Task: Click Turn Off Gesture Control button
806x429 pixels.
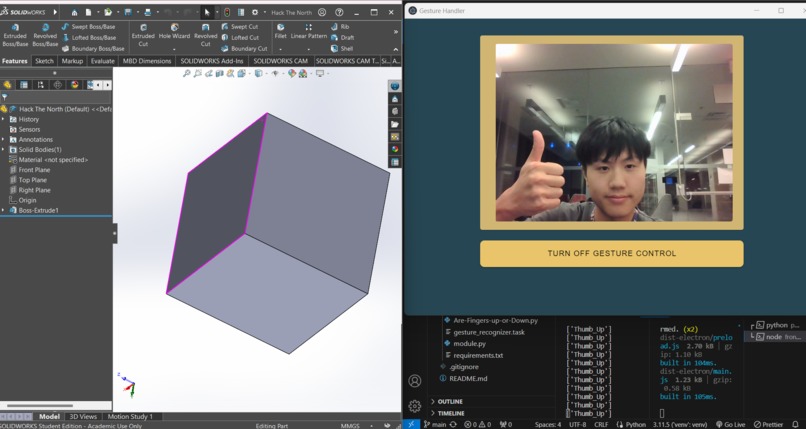Action: [612, 253]
